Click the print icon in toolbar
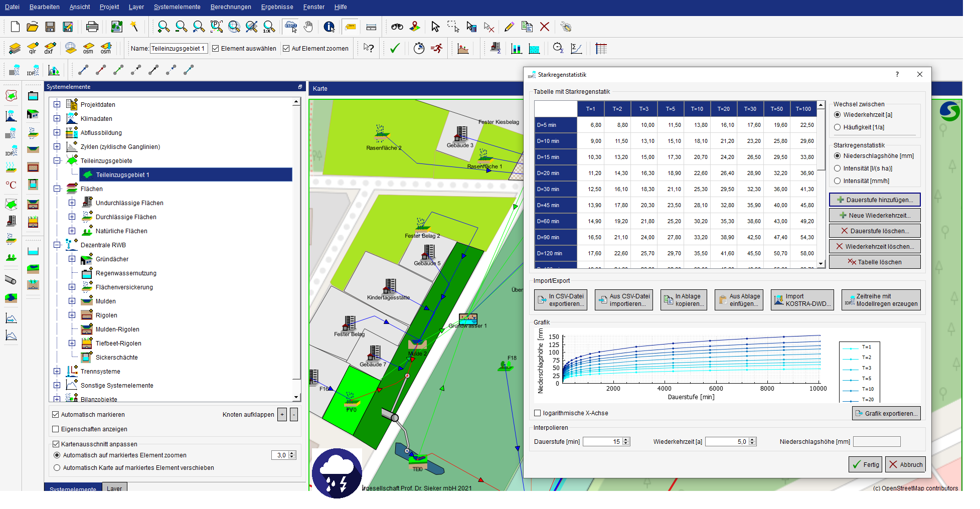Image resolution: width=980 pixels, height=509 pixels. pos(92,27)
